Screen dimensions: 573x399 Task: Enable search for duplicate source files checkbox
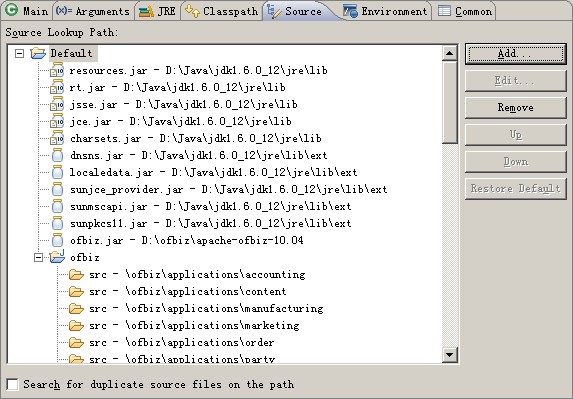pos(12,384)
